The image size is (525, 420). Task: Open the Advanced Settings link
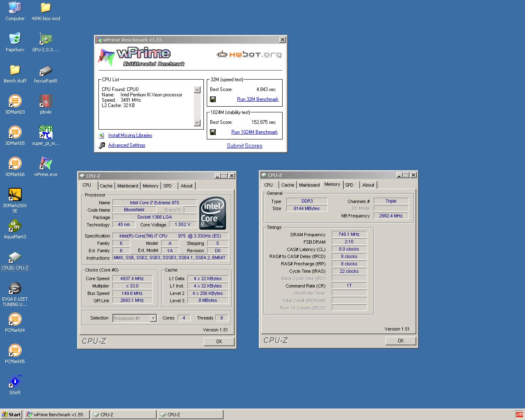(127, 145)
